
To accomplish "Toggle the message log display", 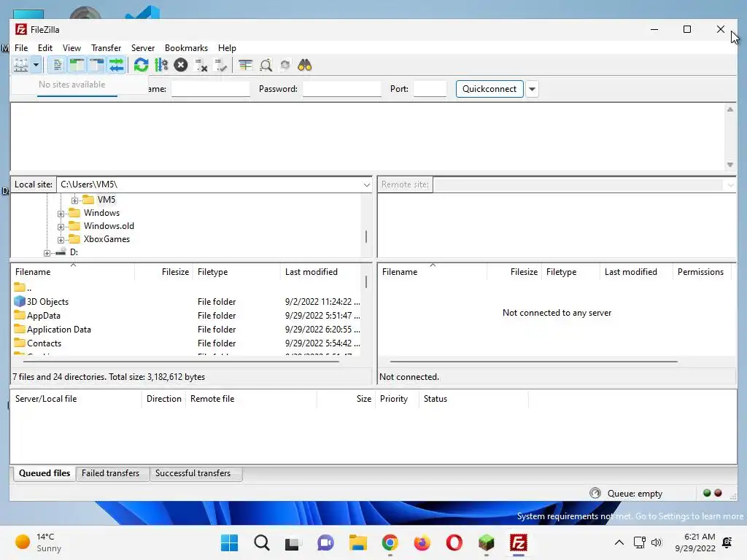I will (x=57, y=65).
